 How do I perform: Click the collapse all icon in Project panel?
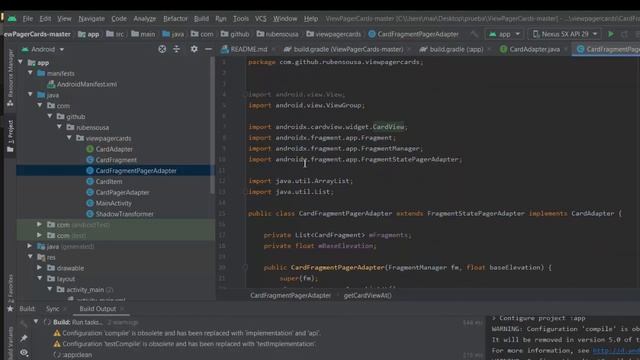(176, 49)
